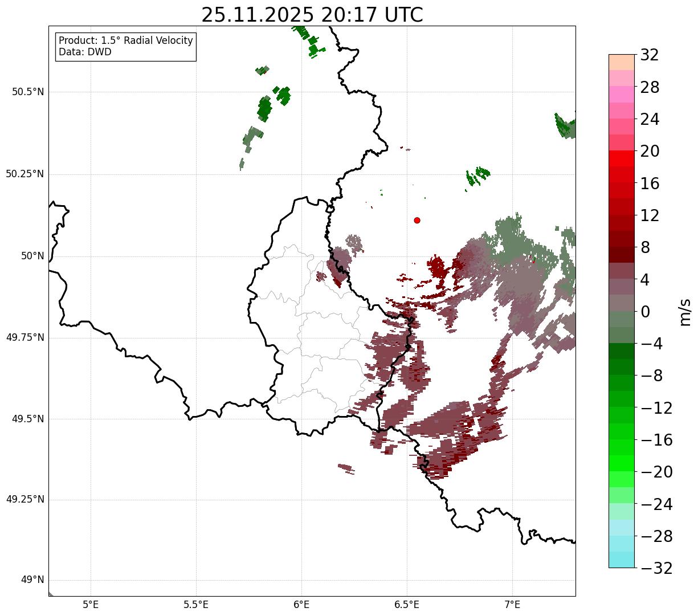Click the colorbar label "8"
Screen dimensions: 698x616
point(645,248)
